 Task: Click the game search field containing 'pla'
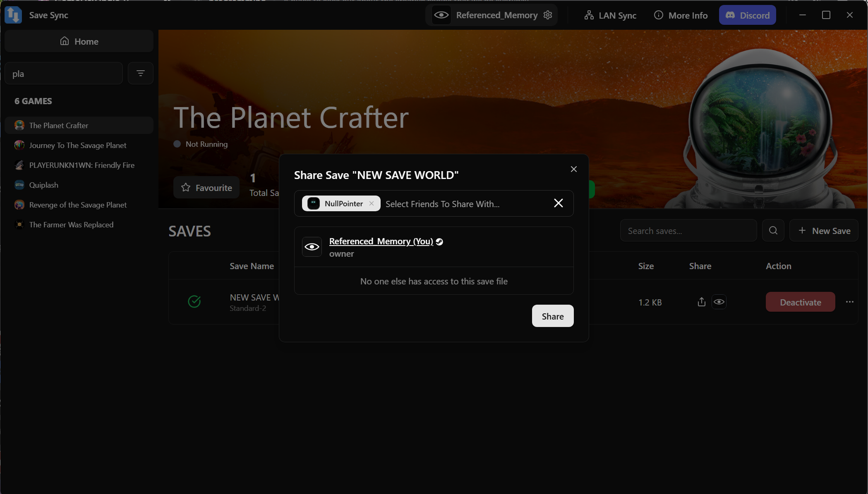point(64,74)
